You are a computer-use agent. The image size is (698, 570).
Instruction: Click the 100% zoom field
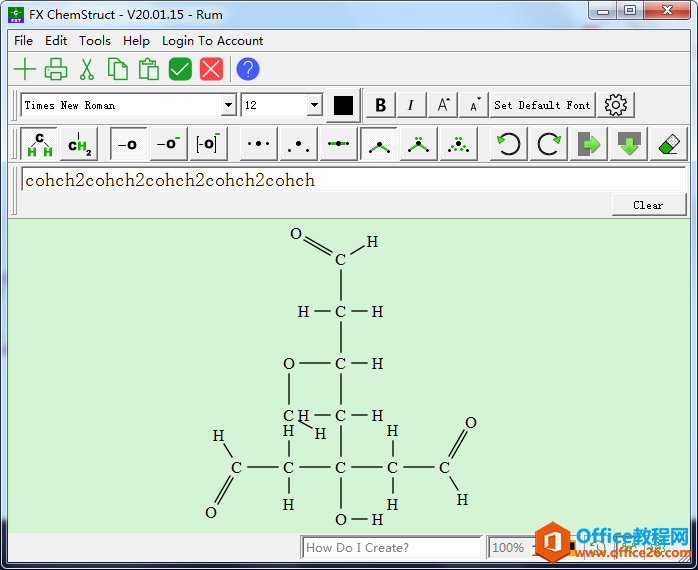510,547
